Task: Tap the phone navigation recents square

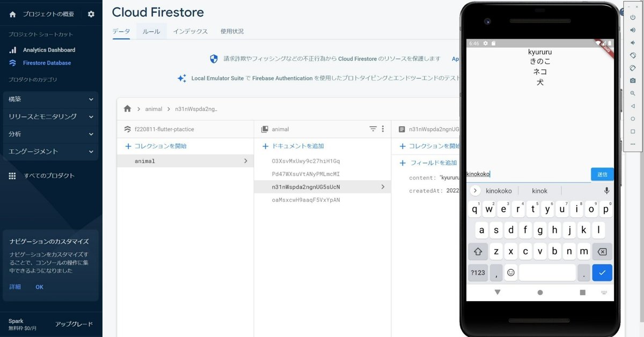Action: (583, 292)
